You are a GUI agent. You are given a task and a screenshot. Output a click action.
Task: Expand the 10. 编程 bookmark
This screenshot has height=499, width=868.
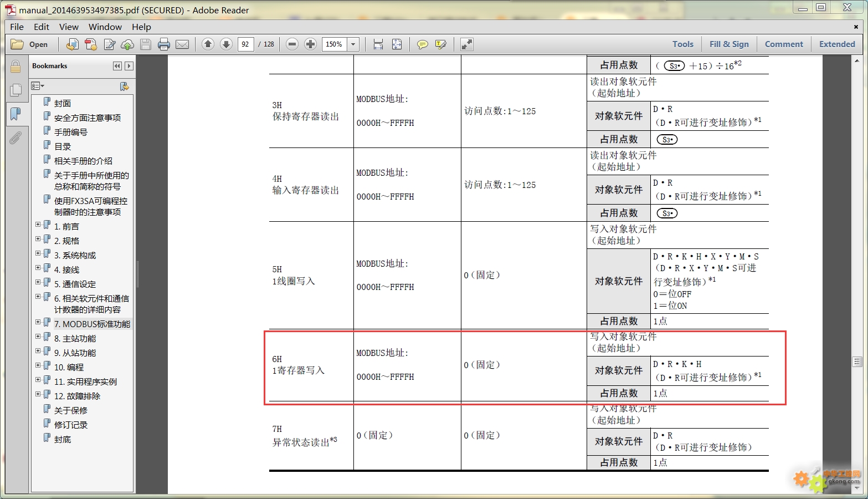click(x=38, y=365)
